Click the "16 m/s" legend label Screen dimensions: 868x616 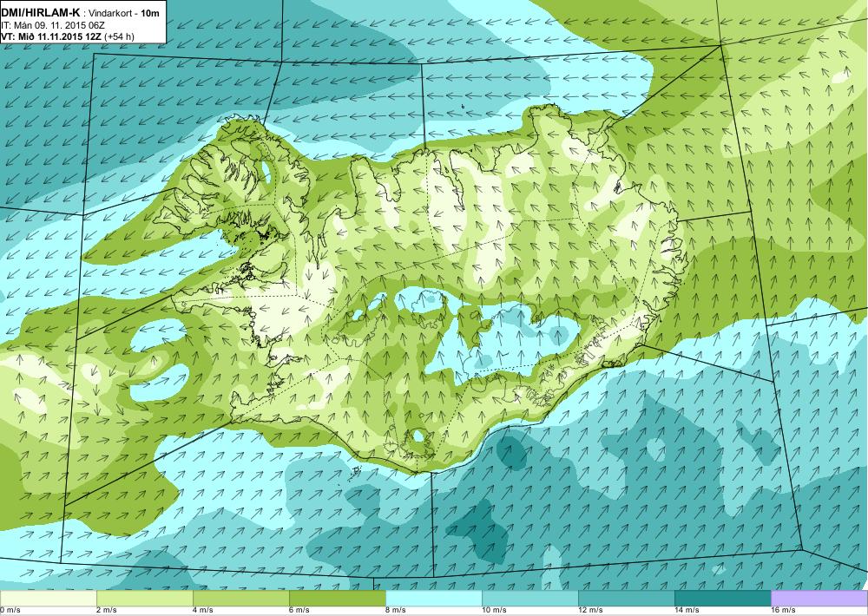coord(783,611)
